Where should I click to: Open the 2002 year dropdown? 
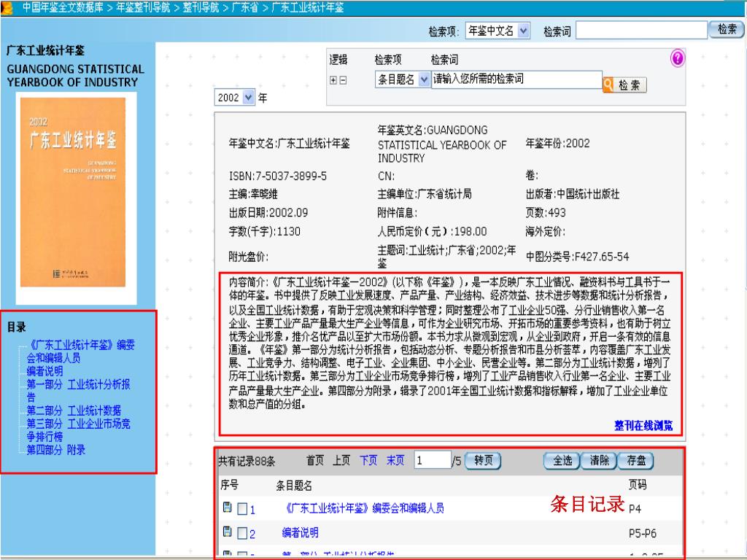248,98
